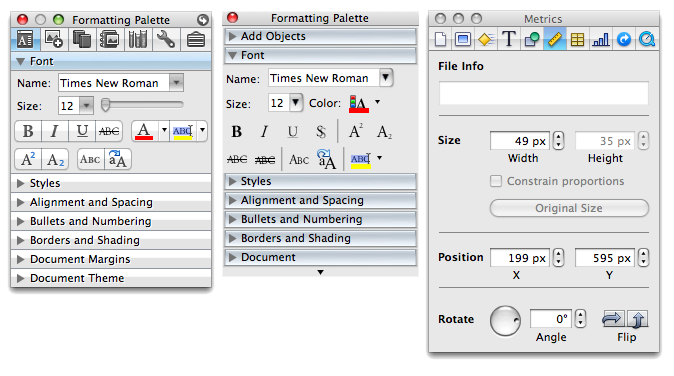
Task: Click the X position stepper
Action: click(x=558, y=258)
